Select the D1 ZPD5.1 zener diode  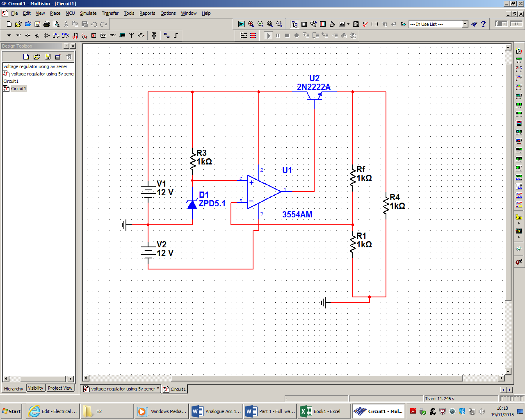point(192,203)
